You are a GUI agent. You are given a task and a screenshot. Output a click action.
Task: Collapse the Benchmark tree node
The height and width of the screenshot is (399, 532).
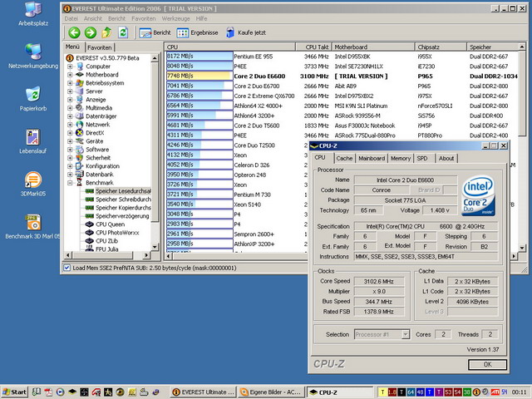pos(71,182)
